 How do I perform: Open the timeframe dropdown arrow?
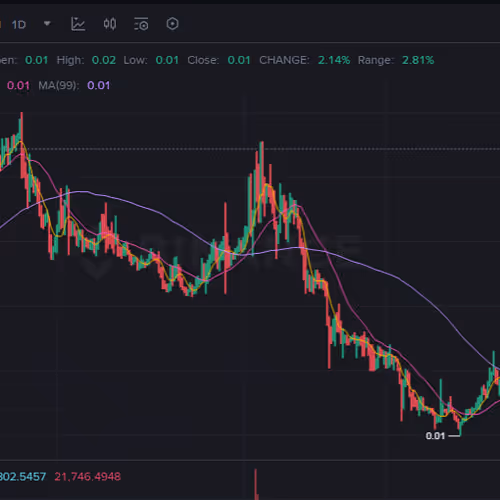(47, 24)
